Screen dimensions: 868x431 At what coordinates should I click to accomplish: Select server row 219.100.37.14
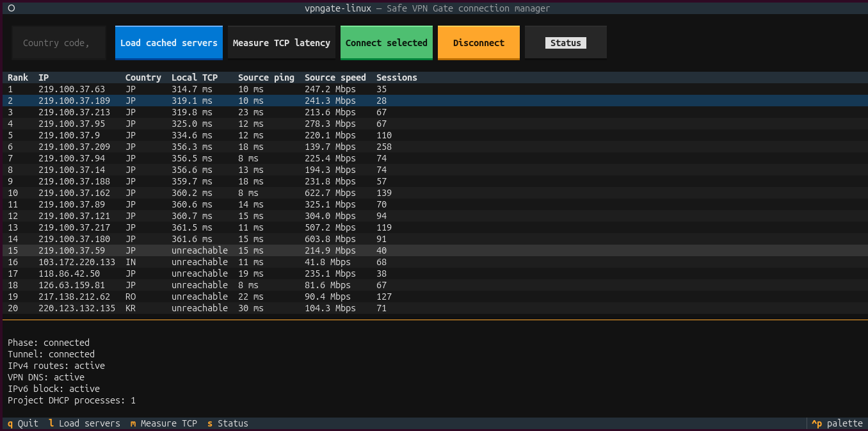point(434,170)
